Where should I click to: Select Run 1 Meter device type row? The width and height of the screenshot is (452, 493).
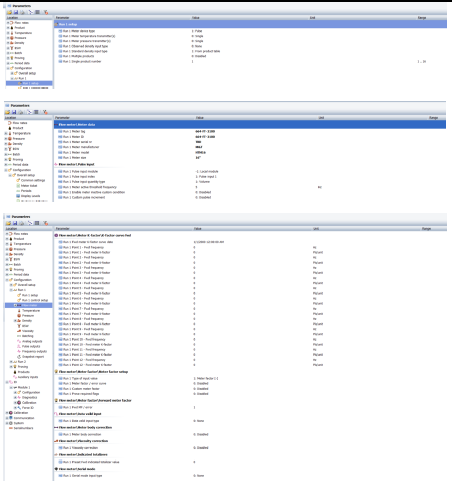pos(250,31)
